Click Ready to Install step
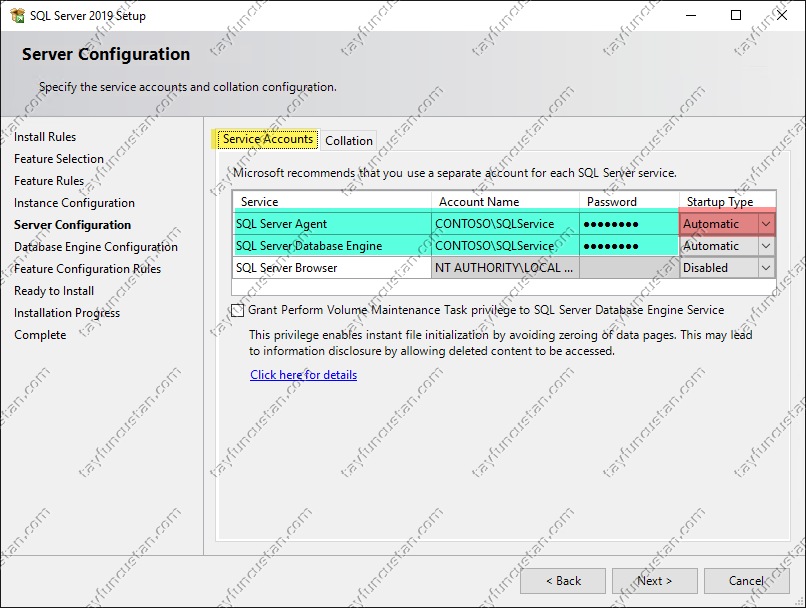This screenshot has height=608, width=806. tap(54, 291)
